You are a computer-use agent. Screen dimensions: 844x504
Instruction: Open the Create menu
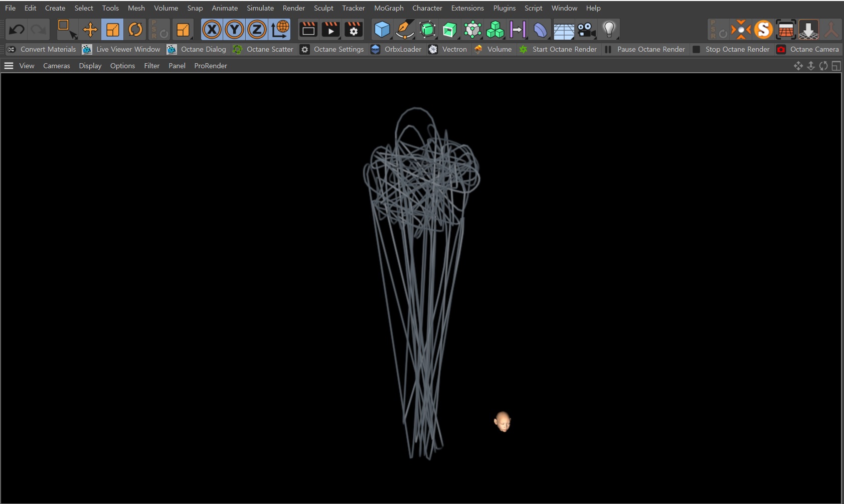pos(55,8)
